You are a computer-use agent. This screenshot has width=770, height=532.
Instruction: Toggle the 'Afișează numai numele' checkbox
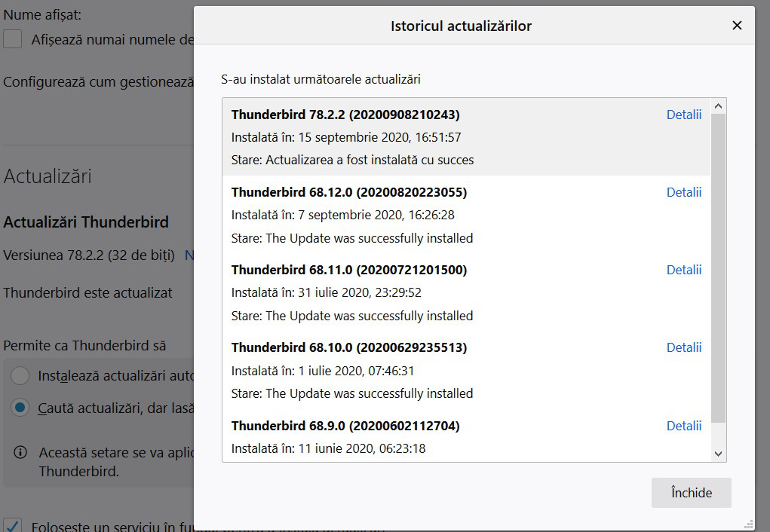(12, 39)
